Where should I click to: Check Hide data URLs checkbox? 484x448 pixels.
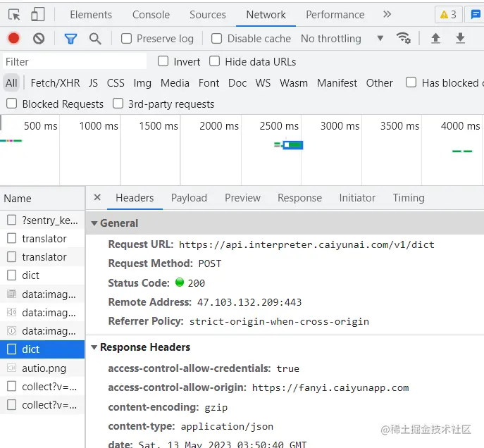point(215,61)
